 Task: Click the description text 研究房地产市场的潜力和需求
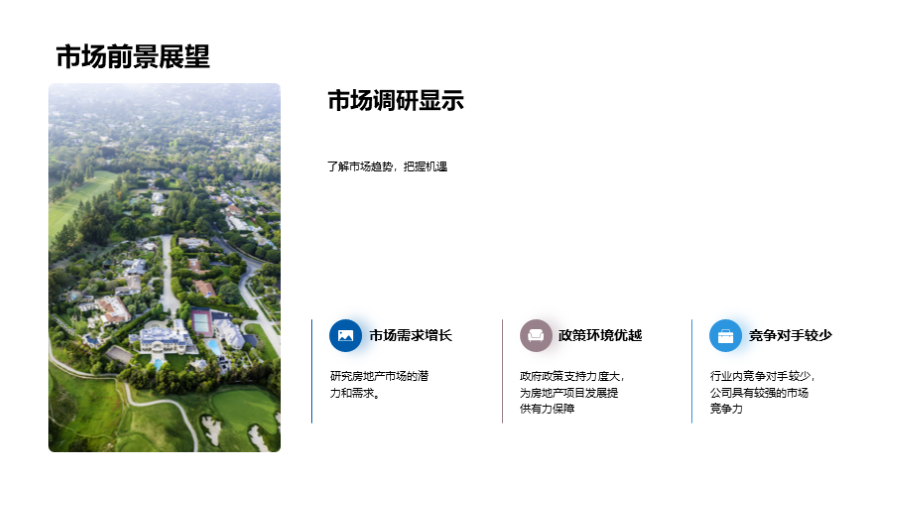point(379,384)
